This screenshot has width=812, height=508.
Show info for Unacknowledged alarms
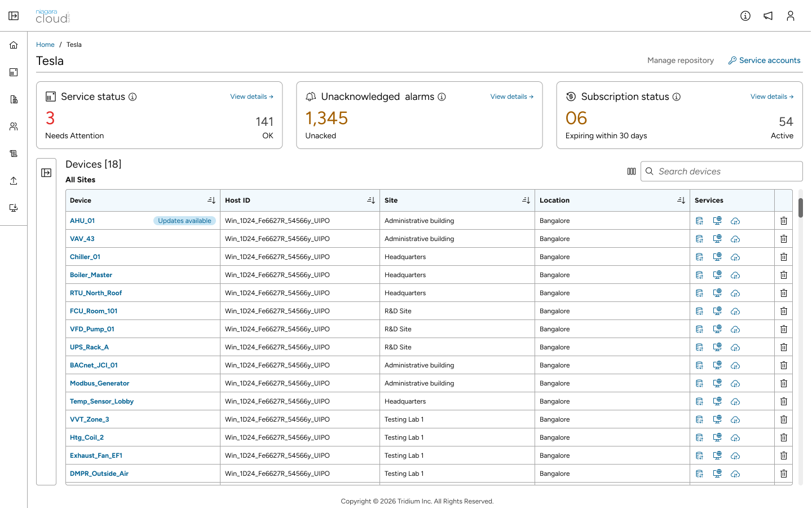[442, 97]
